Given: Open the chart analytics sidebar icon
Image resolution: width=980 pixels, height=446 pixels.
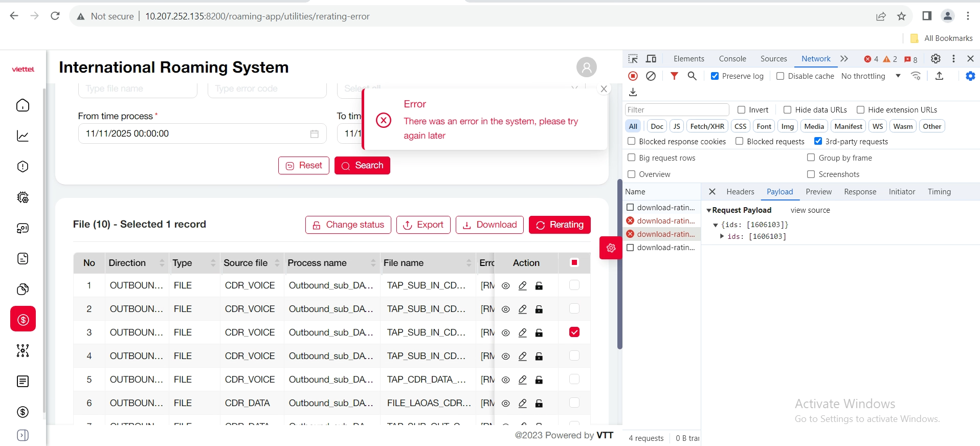Looking at the screenshot, I should coord(23,136).
